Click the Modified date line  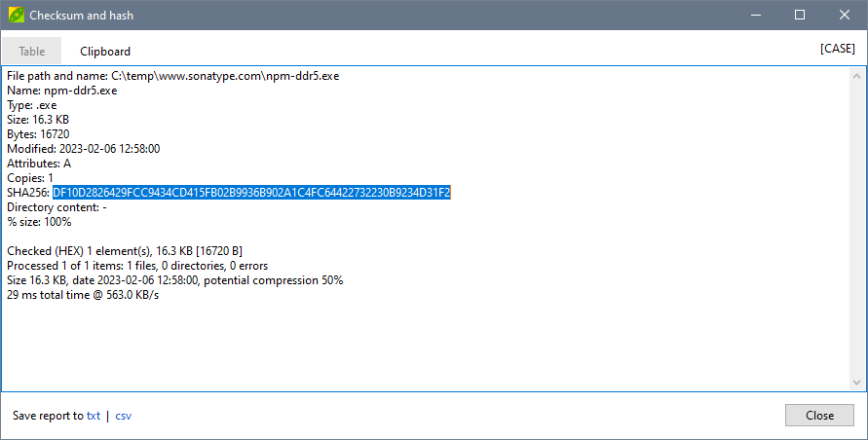(83, 149)
